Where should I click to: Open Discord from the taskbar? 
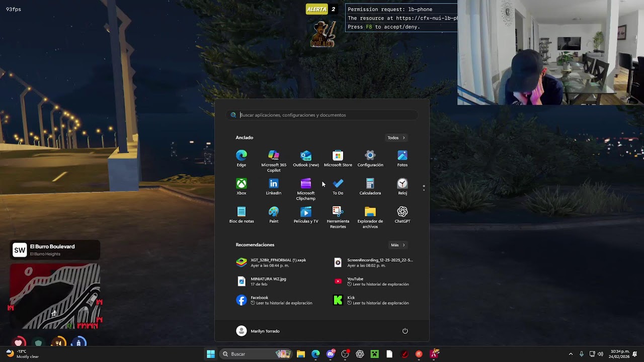click(331, 354)
